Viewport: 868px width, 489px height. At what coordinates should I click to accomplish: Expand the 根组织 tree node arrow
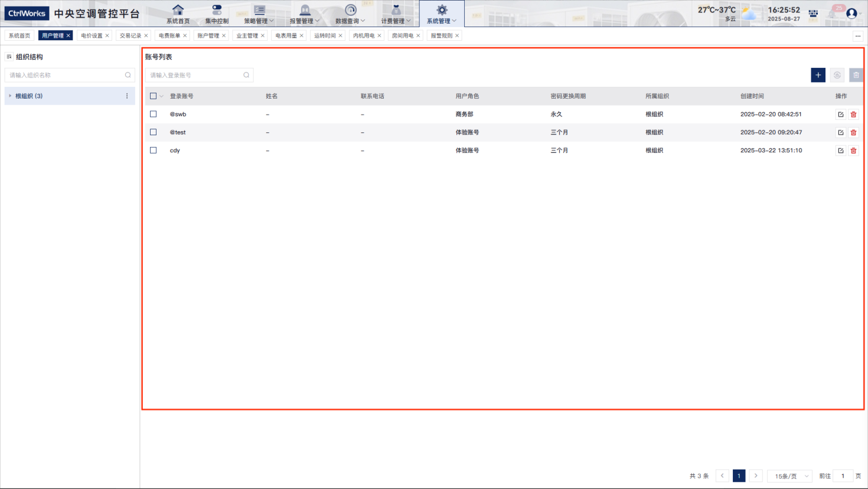coord(10,96)
